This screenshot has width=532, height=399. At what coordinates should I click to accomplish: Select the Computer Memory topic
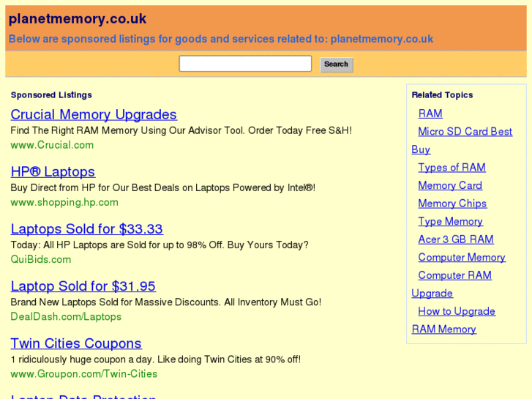462,258
